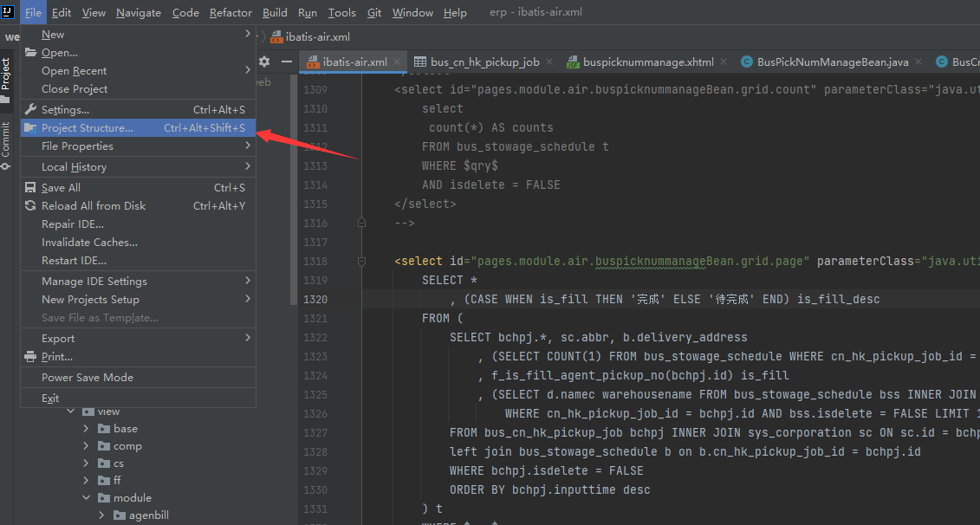The image size is (980, 525).
Task: Expand the Manage IDE Settings submenu
Action: point(248,281)
